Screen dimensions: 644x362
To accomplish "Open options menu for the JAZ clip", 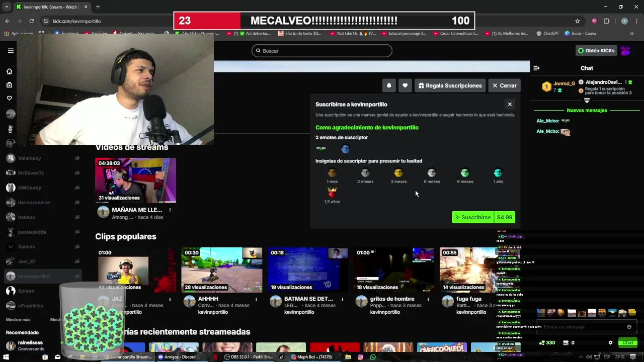I will pos(170,299).
